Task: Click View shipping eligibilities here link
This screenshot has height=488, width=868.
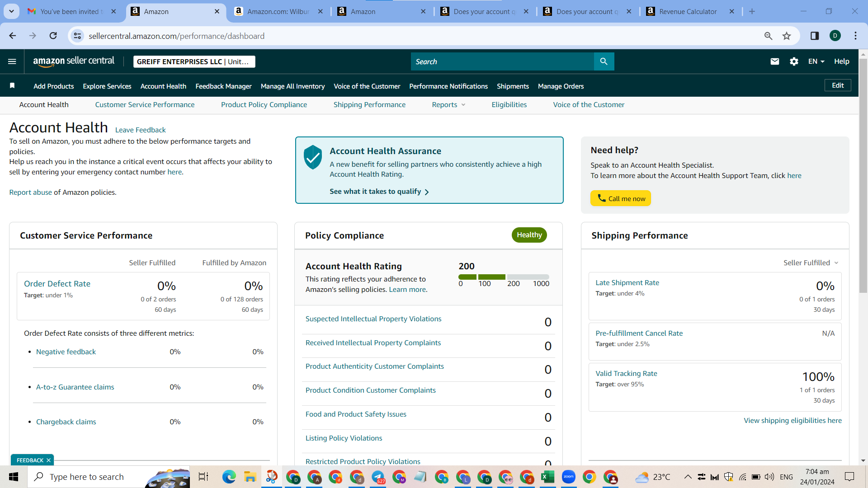Action: click(793, 421)
